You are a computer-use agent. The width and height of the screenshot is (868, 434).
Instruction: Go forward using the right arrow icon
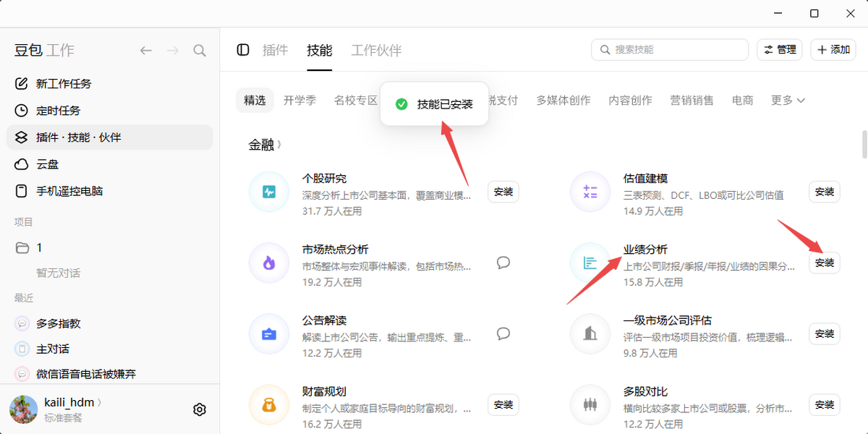(173, 50)
